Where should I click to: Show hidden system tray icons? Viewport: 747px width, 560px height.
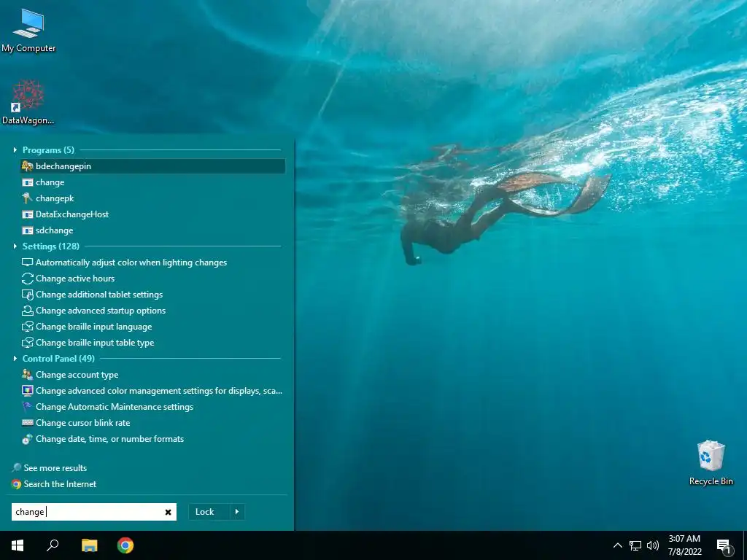[x=617, y=545]
